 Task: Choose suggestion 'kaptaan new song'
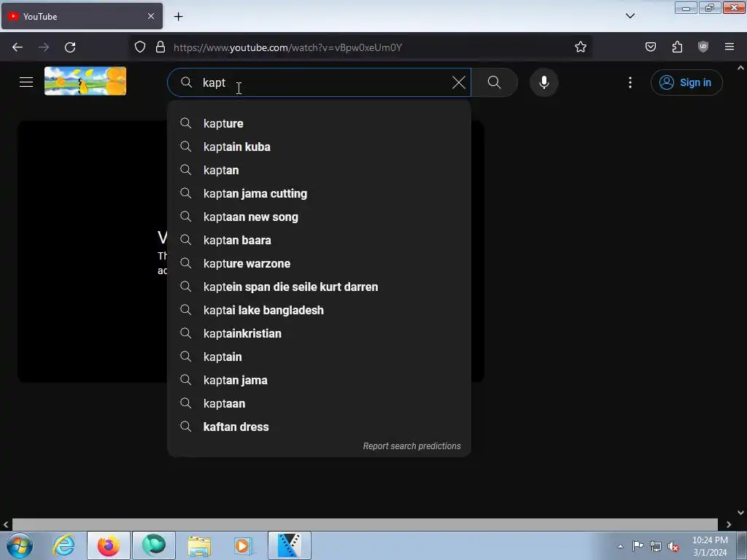(320, 217)
